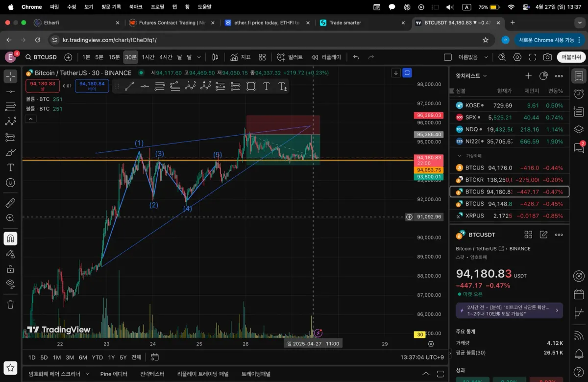Image resolution: width=588 pixels, height=382 pixels.
Task: Select the 1시간 interval
Action: [x=148, y=57]
